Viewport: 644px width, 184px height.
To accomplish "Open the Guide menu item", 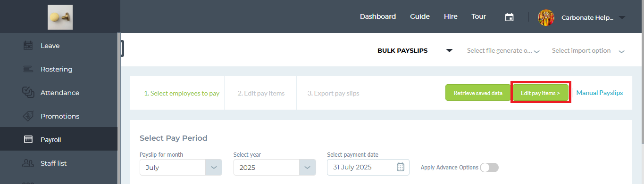I will point(420,16).
